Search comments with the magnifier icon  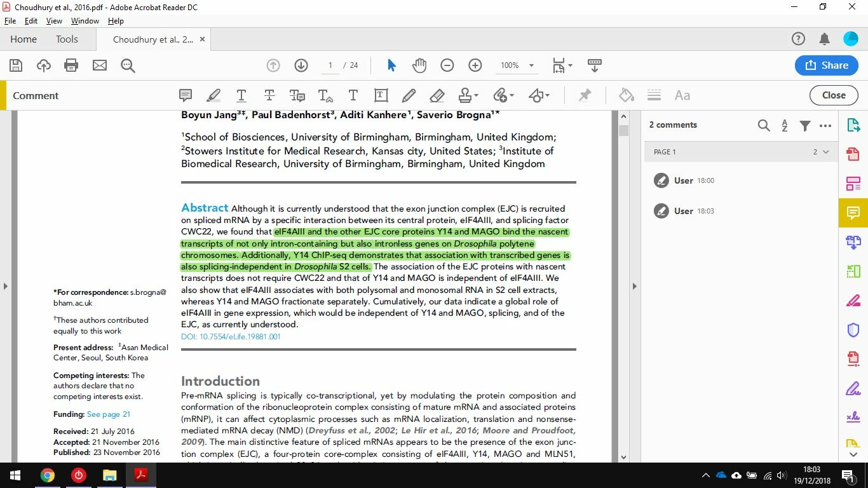click(764, 125)
